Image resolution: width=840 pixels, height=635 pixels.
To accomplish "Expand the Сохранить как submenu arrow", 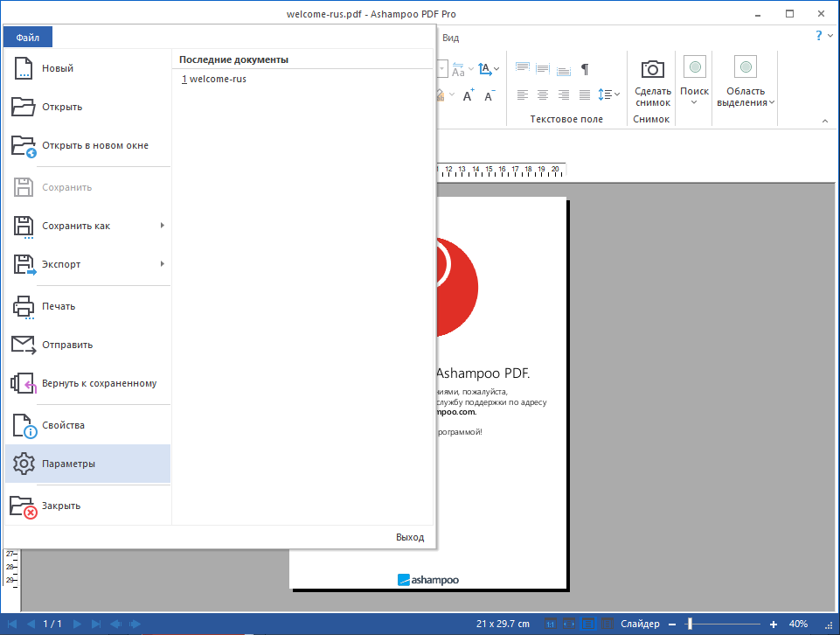I will (162, 226).
